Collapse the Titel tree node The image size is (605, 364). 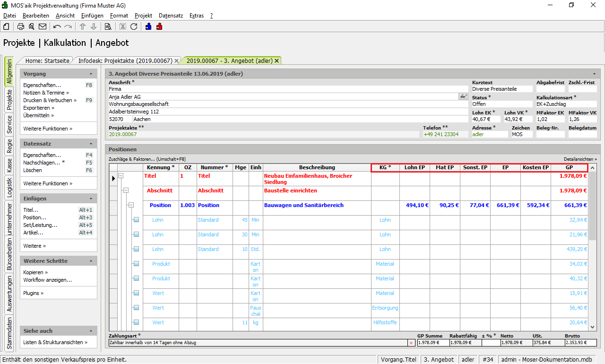tap(121, 176)
